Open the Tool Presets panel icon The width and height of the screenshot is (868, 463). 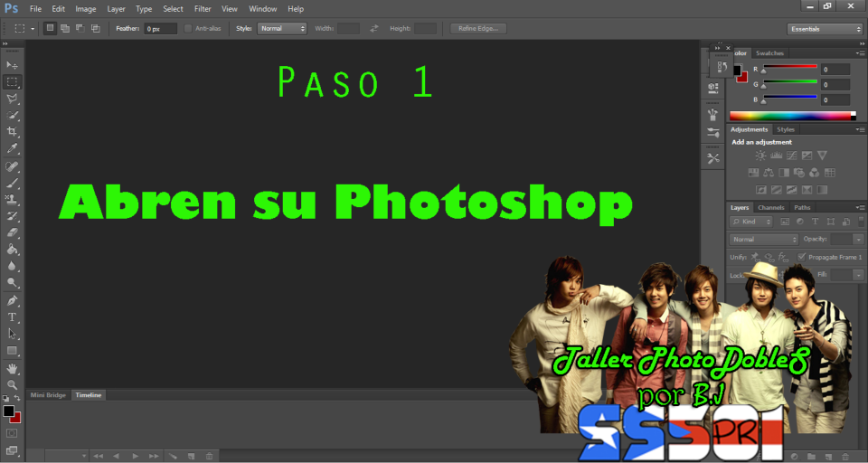713,158
